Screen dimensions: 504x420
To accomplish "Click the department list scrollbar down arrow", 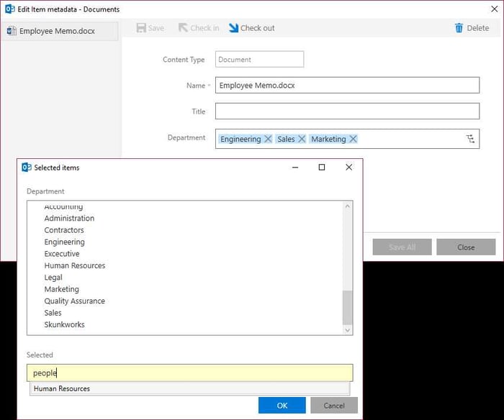I will click(x=348, y=330).
